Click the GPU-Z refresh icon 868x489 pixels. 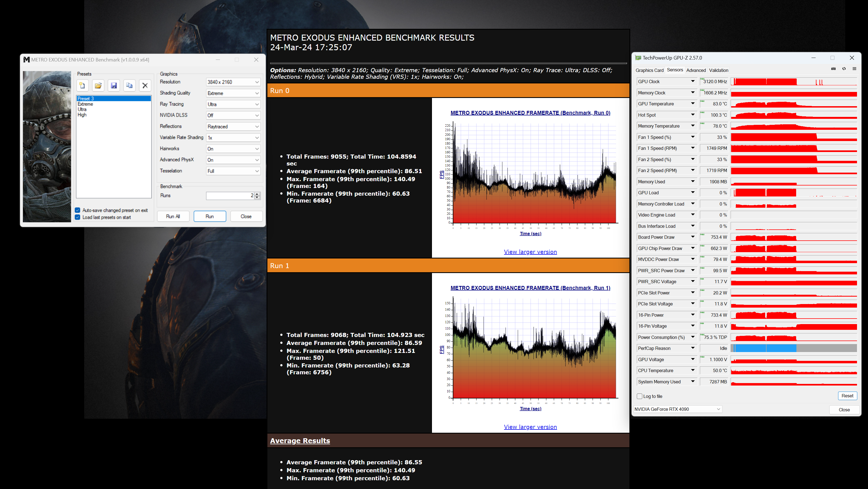[844, 69]
